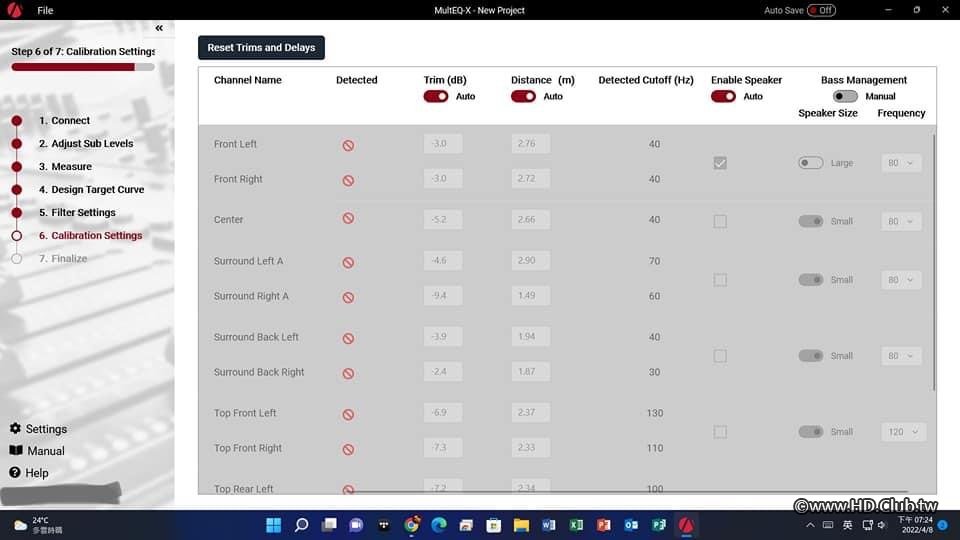Toggle Bass Management Manual switch
Image resolution: width=960 pixels, height=540 pixels.
coord(845,97)
